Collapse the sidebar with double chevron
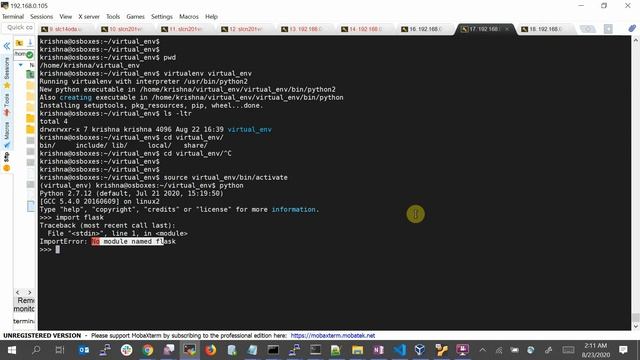The height and width of the screenshot is (360, 640). coord(7,46)
